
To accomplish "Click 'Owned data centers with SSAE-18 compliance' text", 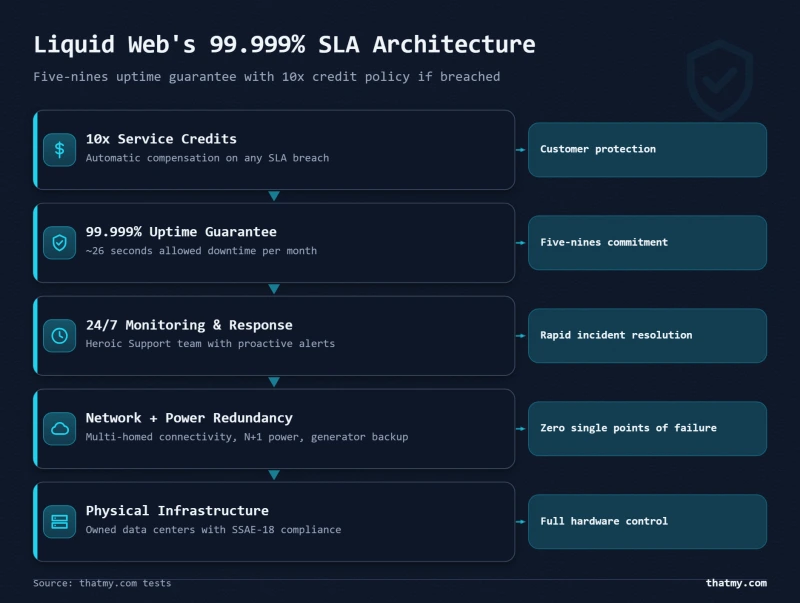I will (x=213, y=530).
